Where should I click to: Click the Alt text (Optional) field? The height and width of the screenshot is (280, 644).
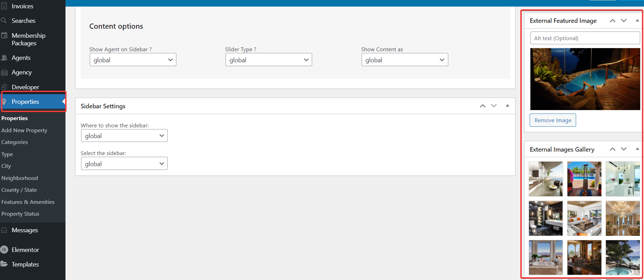(x=585, y=38)
